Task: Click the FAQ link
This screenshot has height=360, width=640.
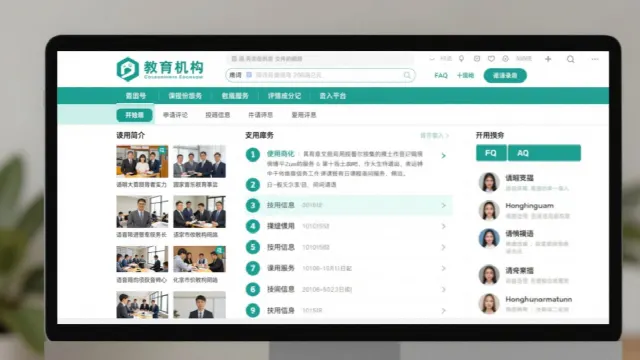Action: point(441,76)
